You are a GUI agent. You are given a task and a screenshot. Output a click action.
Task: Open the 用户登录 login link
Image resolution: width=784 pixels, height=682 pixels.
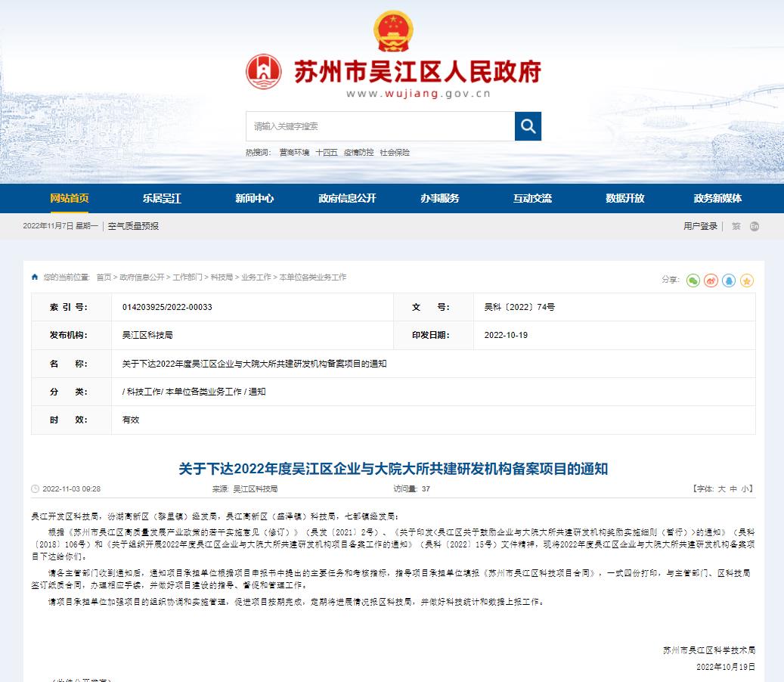[700, 226]
